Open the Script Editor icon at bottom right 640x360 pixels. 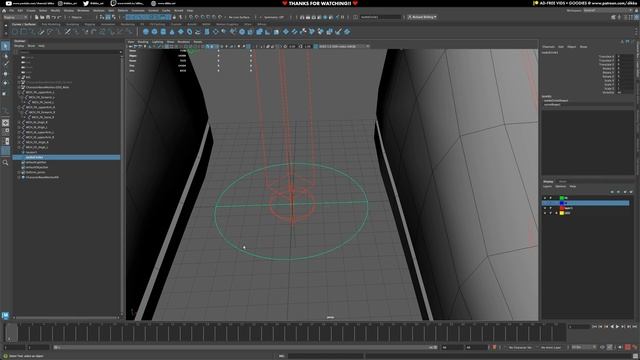635,356
